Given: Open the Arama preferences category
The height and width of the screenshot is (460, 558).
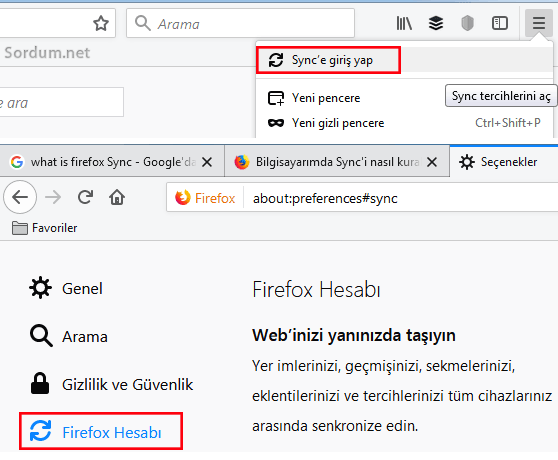Looking at the screenshot, I should (68, 336).
